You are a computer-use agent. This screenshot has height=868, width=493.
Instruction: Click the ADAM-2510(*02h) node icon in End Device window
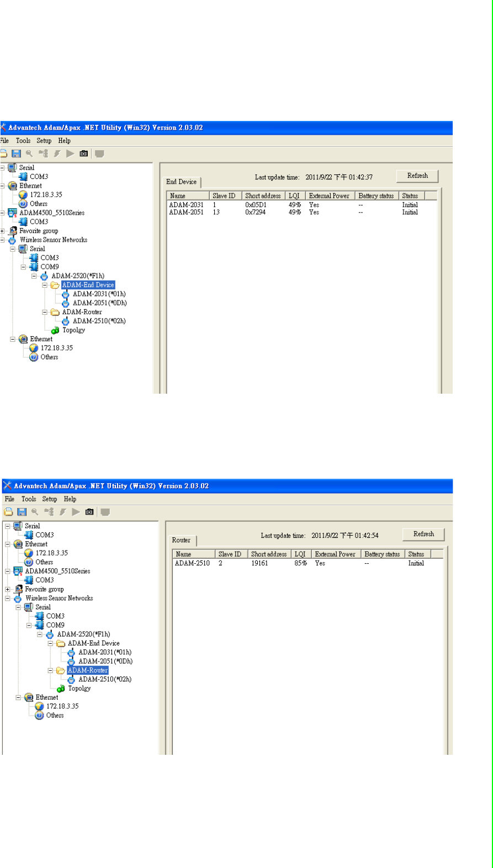(x=66, y=321)
